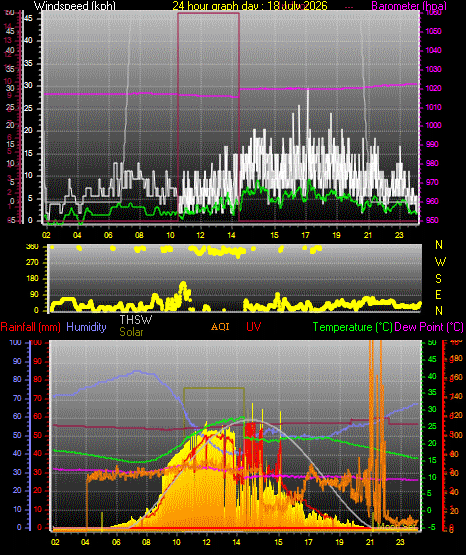Select the "S" compass direction label
466x555 pixels.
(438, 279)
